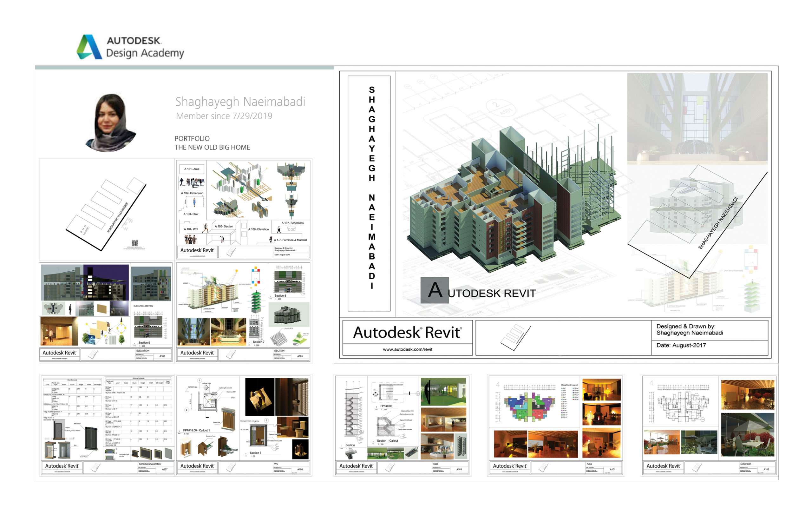
Task: Click 'Section 8' label in the A105 thumbnail
Action: 280,296
